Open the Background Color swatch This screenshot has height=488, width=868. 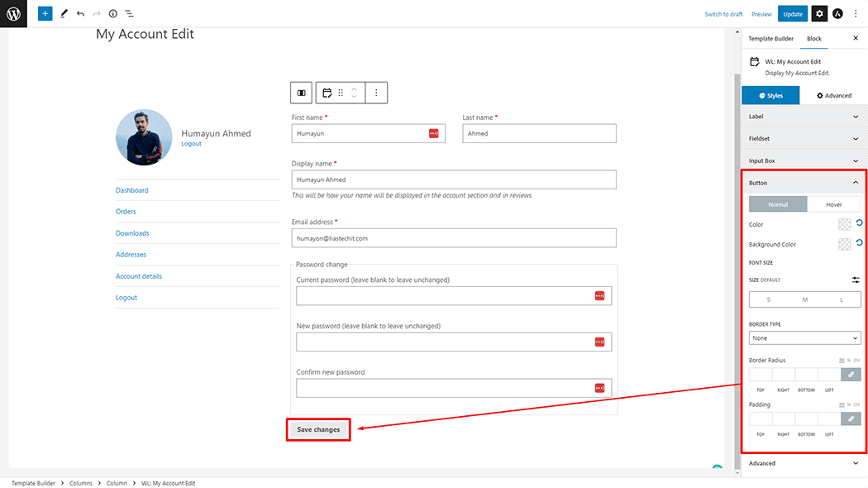(x=844, y=244)
